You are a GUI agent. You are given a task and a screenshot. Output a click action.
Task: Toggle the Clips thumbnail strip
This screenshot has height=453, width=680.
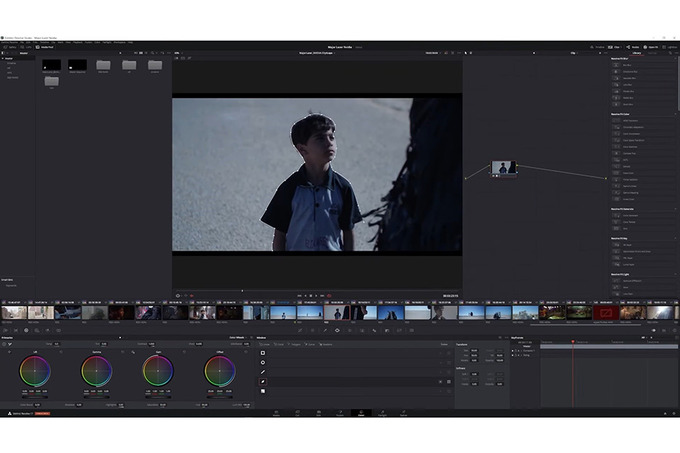615,47
